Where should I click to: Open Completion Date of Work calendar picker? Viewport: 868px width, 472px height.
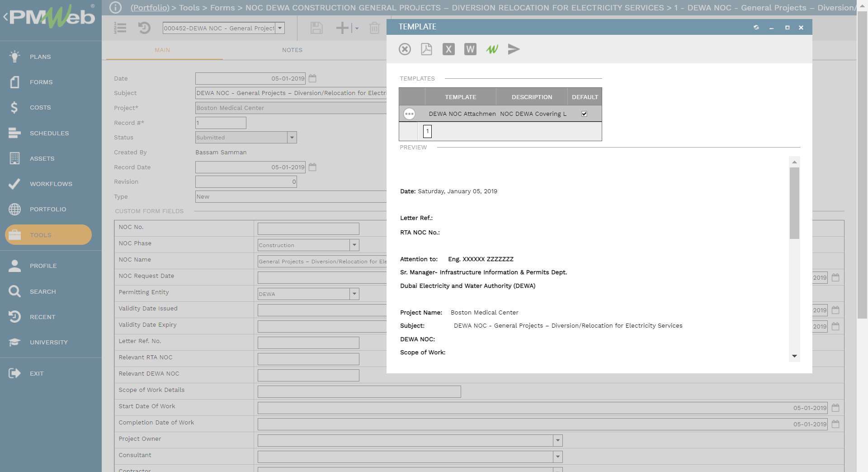835,424
